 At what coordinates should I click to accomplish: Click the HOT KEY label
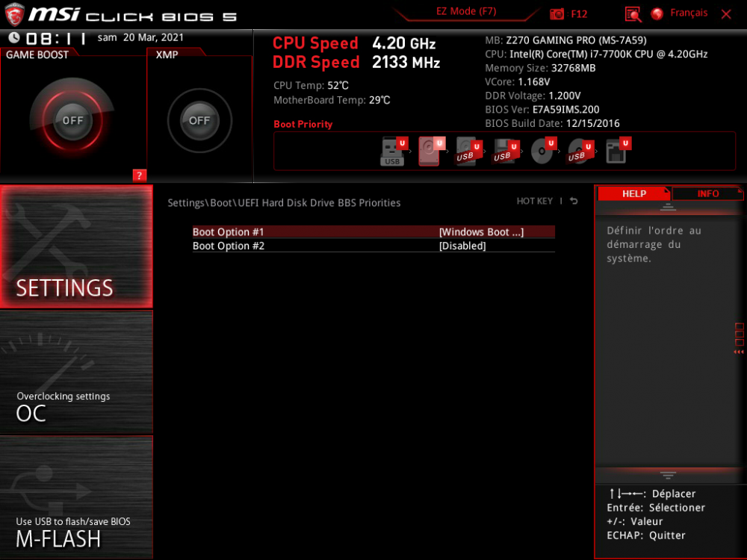point(535,201)
